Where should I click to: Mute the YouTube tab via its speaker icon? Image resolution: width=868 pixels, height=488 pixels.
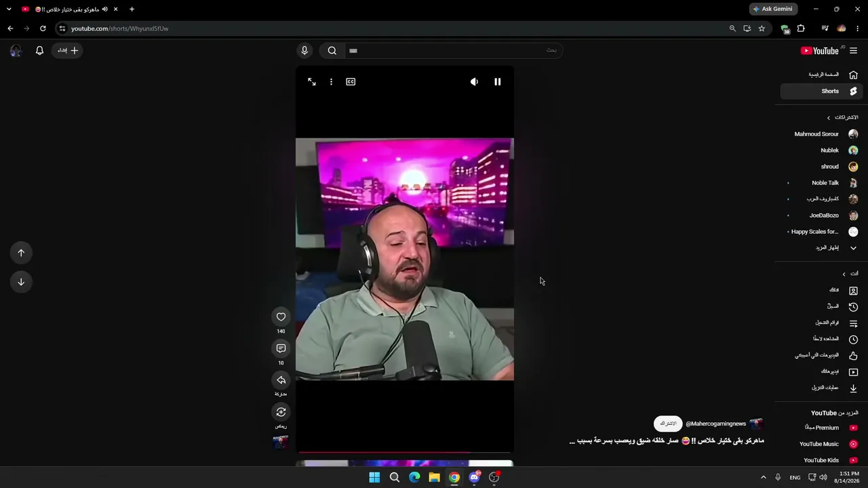(x=105, y=9)
